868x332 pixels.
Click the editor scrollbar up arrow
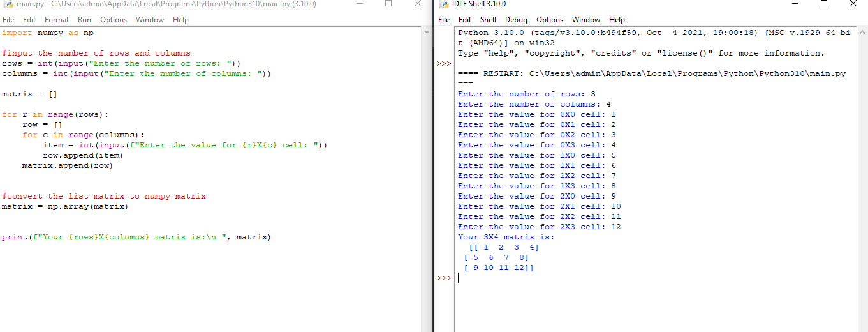pyautogui.click(x=427, y=32)
